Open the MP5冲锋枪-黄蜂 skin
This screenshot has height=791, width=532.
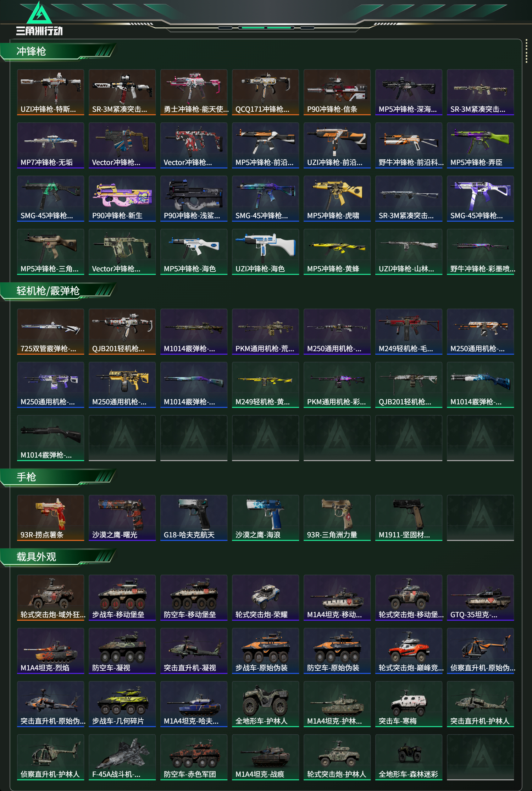tap(337, 252)
